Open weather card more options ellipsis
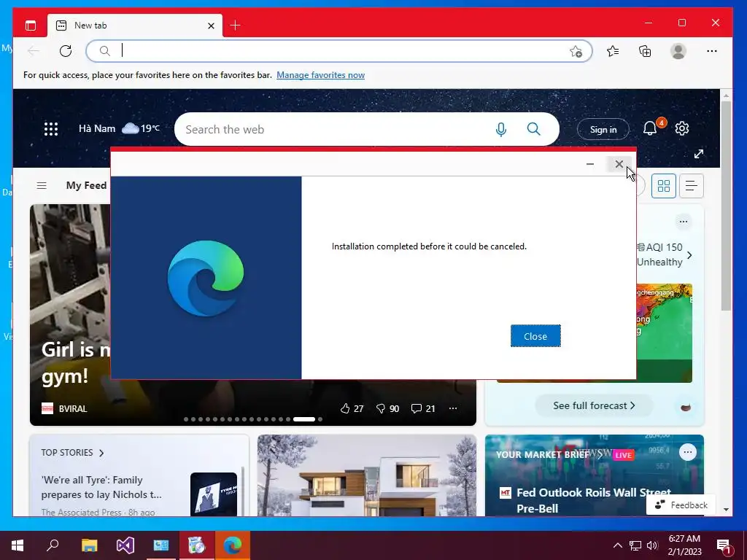The height and width of the screenshot is (560, 747). pos(684,222)
